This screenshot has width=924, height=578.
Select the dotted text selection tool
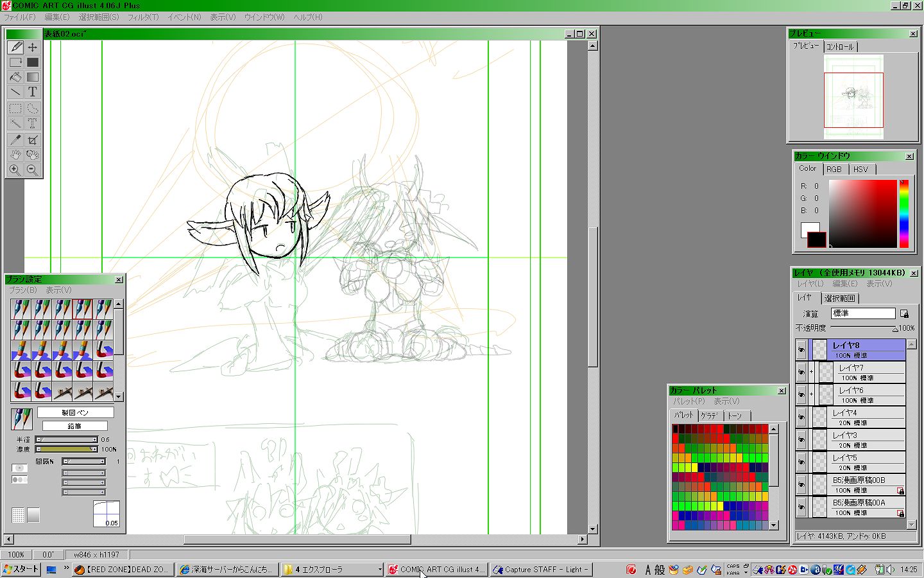[33, 123]
